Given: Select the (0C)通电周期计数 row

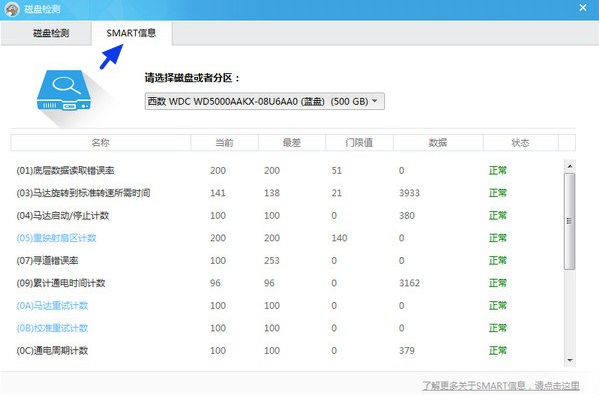Looking at the screenshot, I should 287,351.
